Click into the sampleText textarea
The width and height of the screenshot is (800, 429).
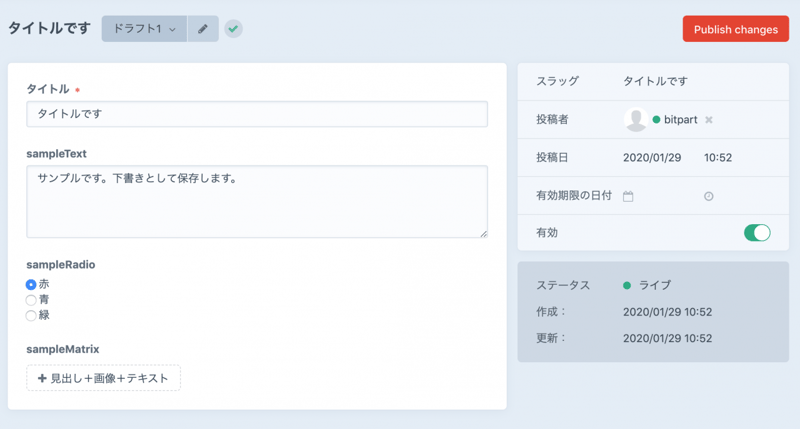[x=257, y=202]
